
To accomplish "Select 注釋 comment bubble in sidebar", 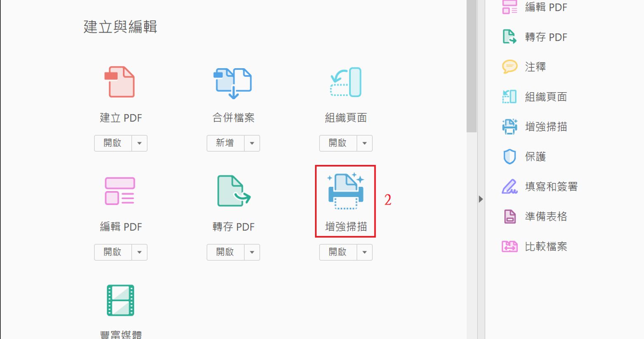I will point(509,67).
